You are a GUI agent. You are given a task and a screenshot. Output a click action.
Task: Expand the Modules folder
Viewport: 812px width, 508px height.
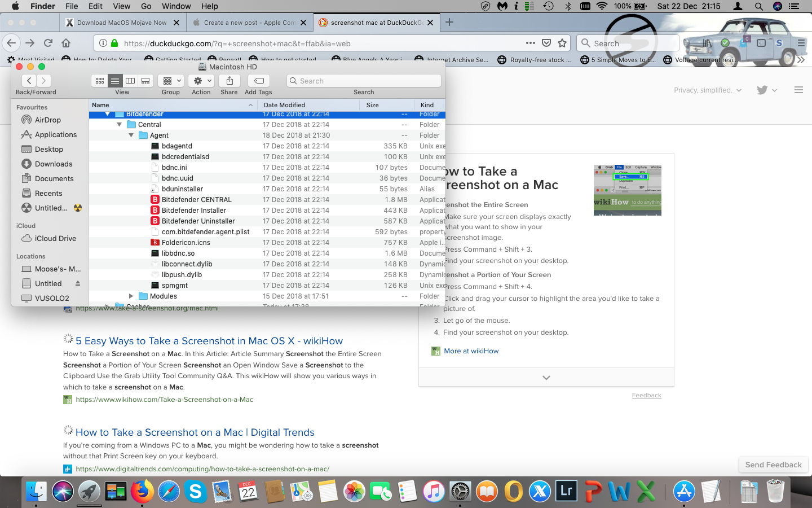(x=131, y=296)
